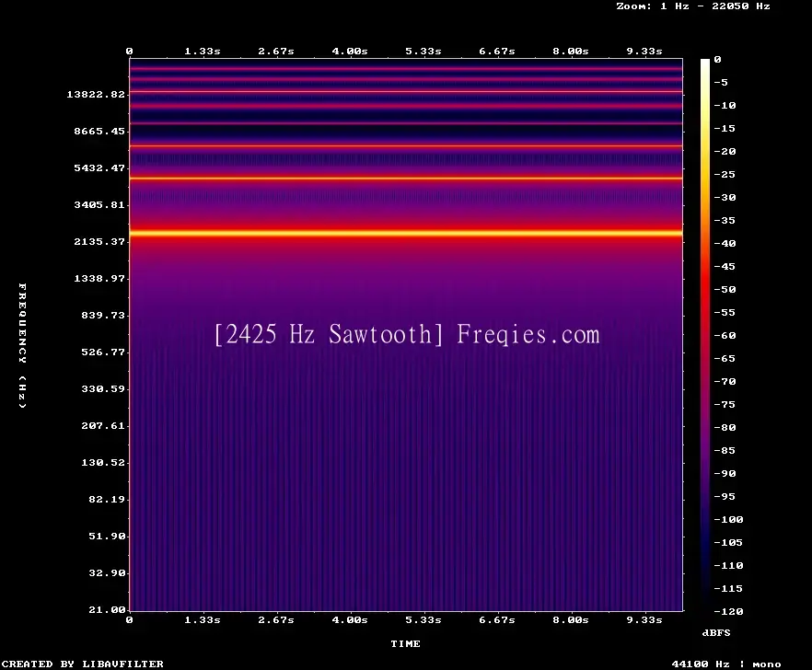Viewport: 812px width, 670px height.
Task: Click the color scale bar at -20 dBFS
Action: point(705,151)
